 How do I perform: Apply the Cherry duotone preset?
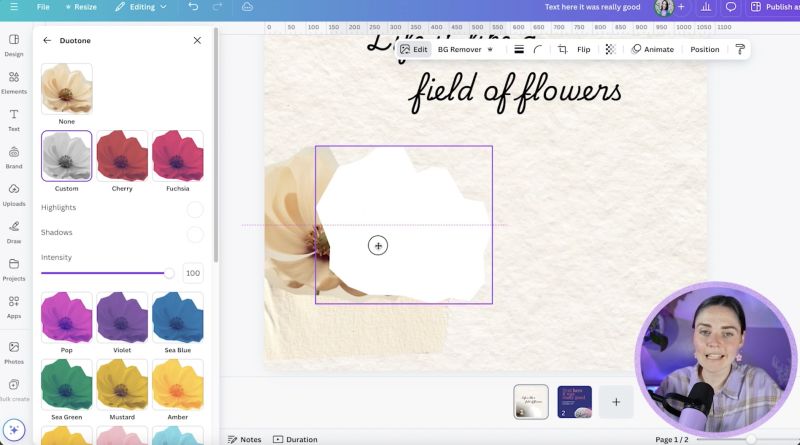(x=122, y=156)
